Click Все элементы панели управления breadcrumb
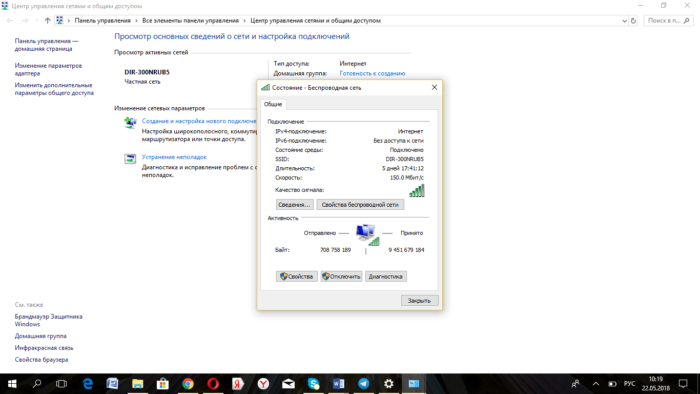This screenshot has width=700, height=394. pyautogui.click(x=191, y=21)
